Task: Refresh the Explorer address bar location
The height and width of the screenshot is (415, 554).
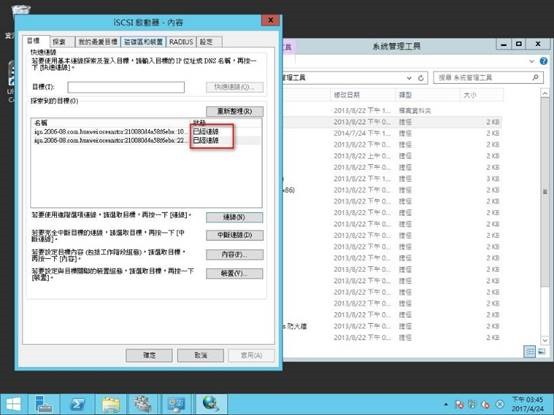Action: tap(421, 78)
